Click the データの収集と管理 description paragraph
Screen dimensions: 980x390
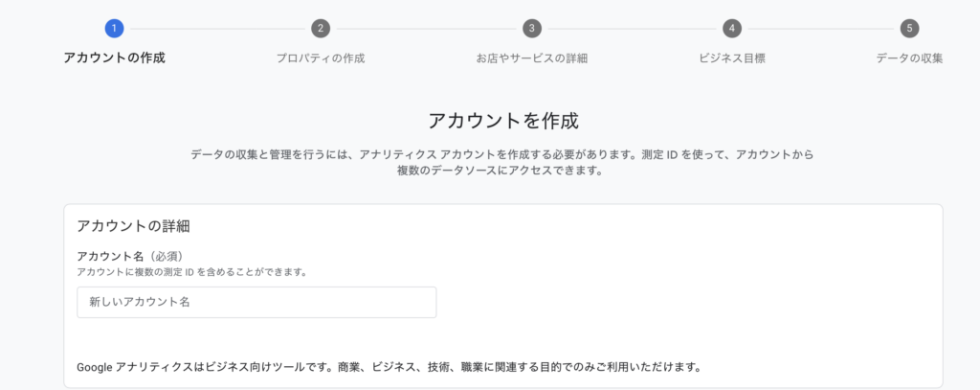coord(502,162)
